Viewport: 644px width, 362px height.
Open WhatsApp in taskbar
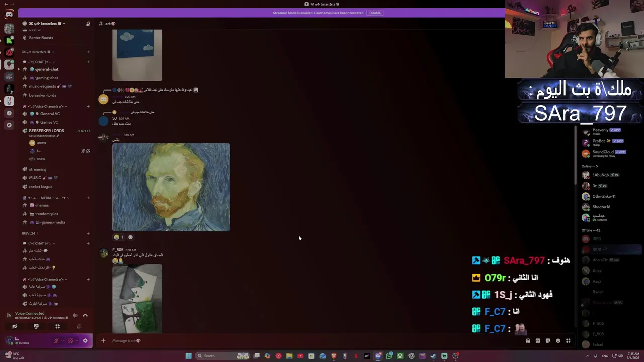pyautogui.click(x=389, y=356)
